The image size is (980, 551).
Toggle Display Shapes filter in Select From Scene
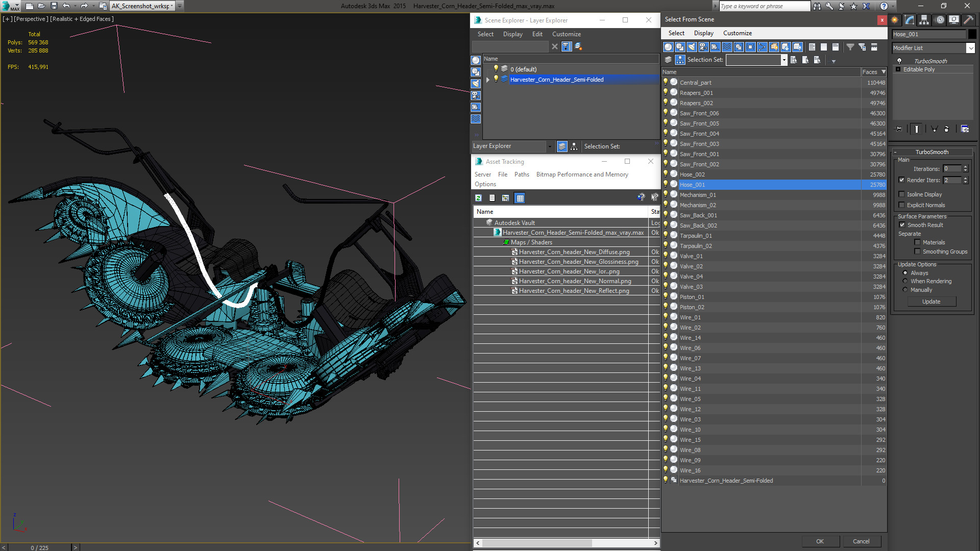tap(680, 47)
